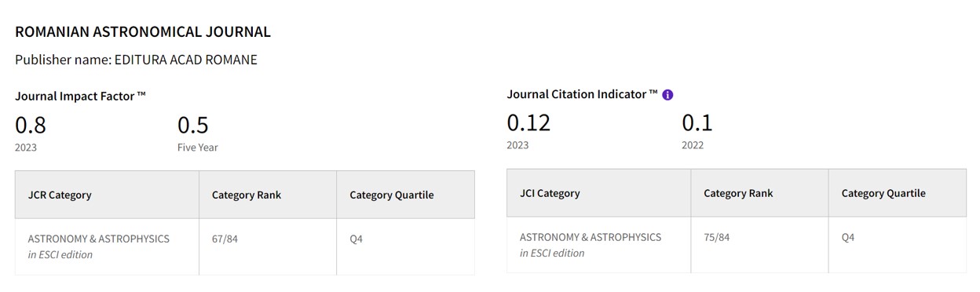Screen dimensions: 980x292
Task: Select the 2023 impact factor value 0.8
Action: (x=31, y=125)
